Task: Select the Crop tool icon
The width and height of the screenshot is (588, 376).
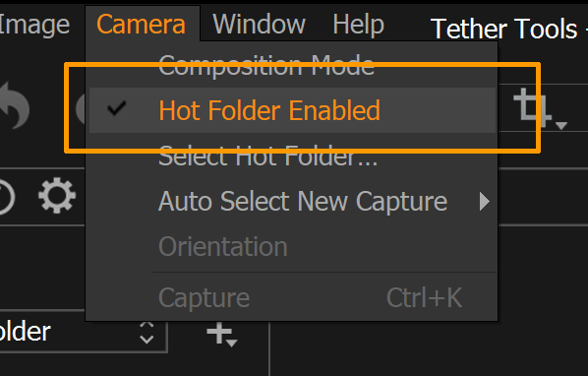Action: click(x=532, y=105)
